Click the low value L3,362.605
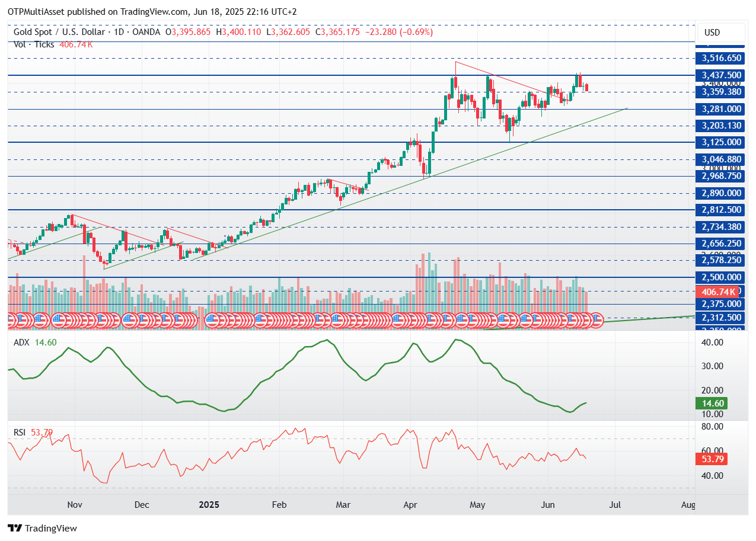Viewport: 756px width, 541px height. pos(288,32)
